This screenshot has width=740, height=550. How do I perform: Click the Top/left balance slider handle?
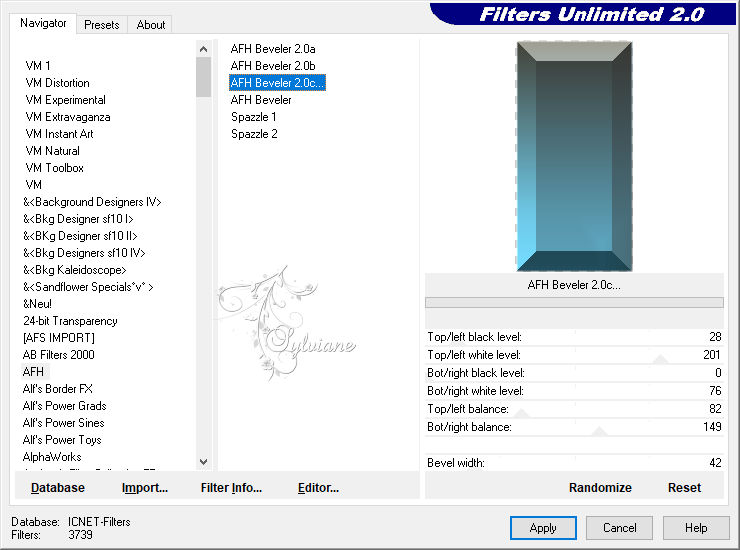tap(521, 414)
